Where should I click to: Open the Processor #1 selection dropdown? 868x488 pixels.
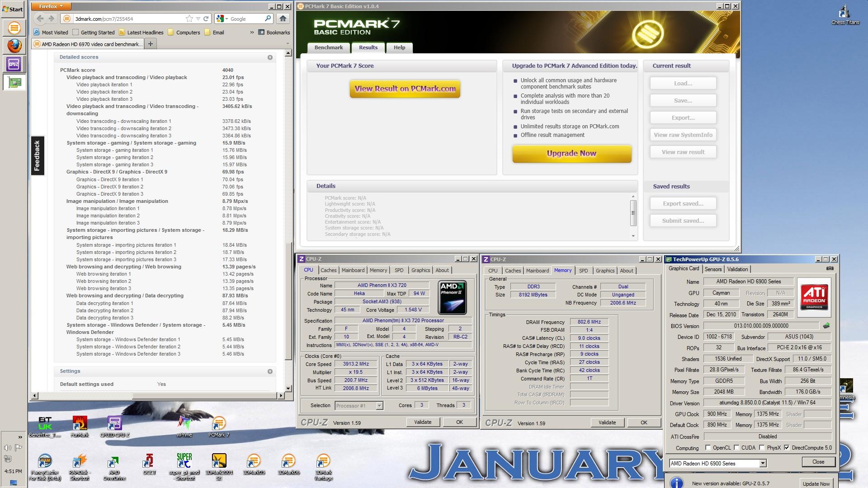coord(379,406)
